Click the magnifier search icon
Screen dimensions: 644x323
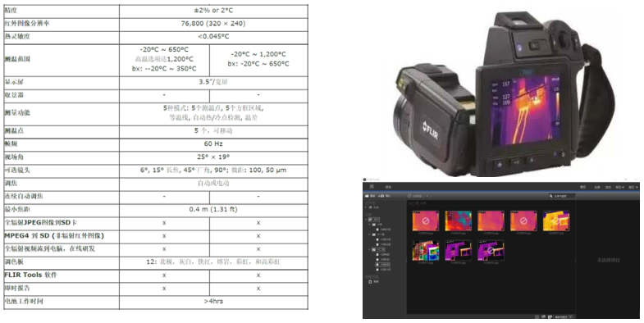click(x=550, y=196)
